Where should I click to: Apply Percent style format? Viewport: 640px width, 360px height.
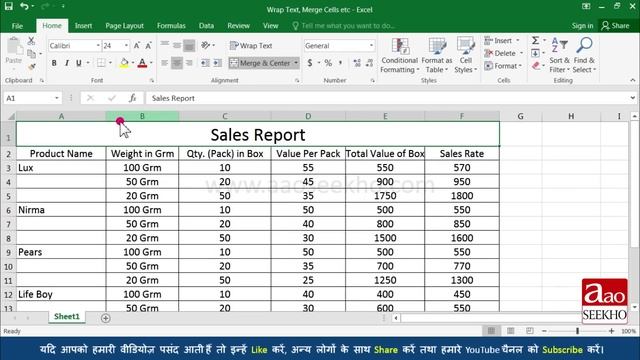pos(328,63)
